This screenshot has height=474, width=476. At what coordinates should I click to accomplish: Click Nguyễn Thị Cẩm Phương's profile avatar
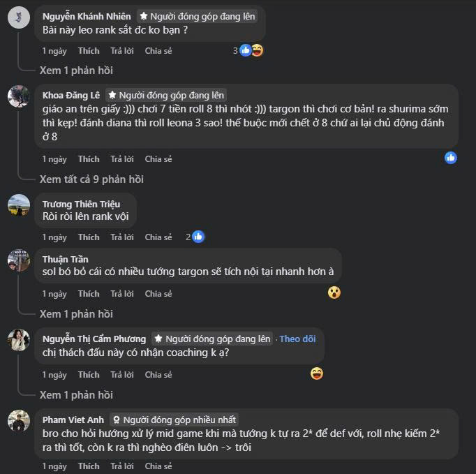(x=19, y=340)
